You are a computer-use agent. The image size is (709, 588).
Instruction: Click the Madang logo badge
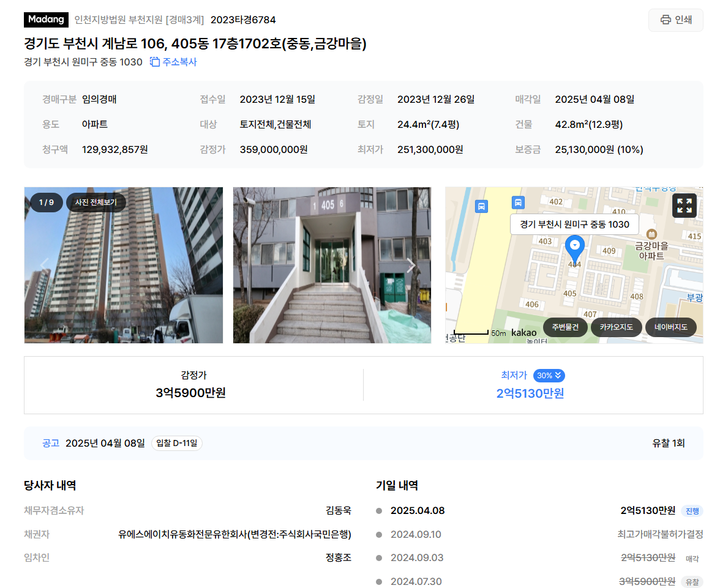(46, 20)
